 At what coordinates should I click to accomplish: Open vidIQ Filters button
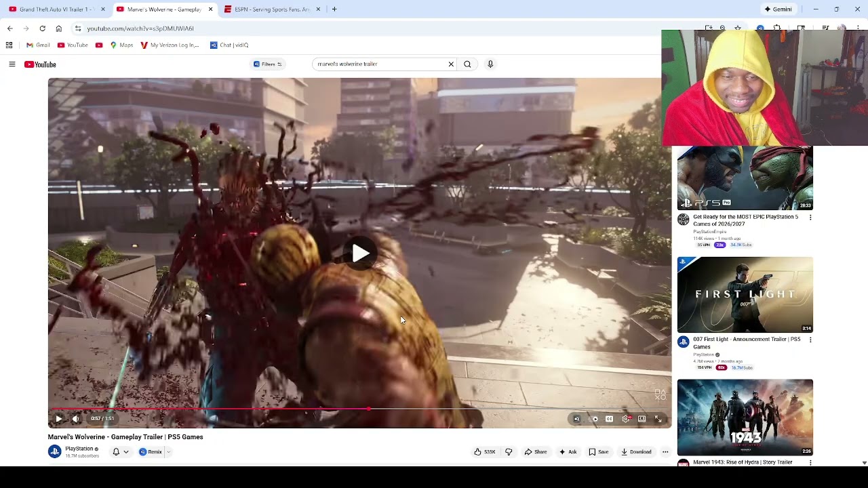pyautogui.click(x=268, y=64)
